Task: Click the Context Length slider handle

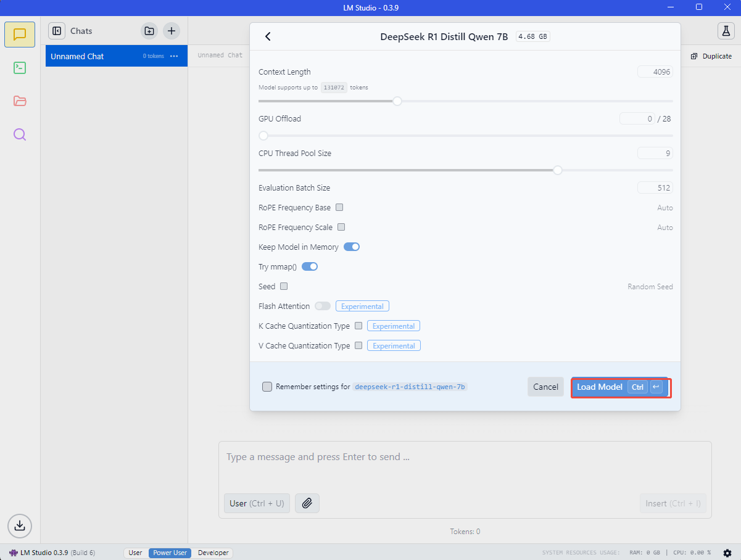Action: coord(397,101)
